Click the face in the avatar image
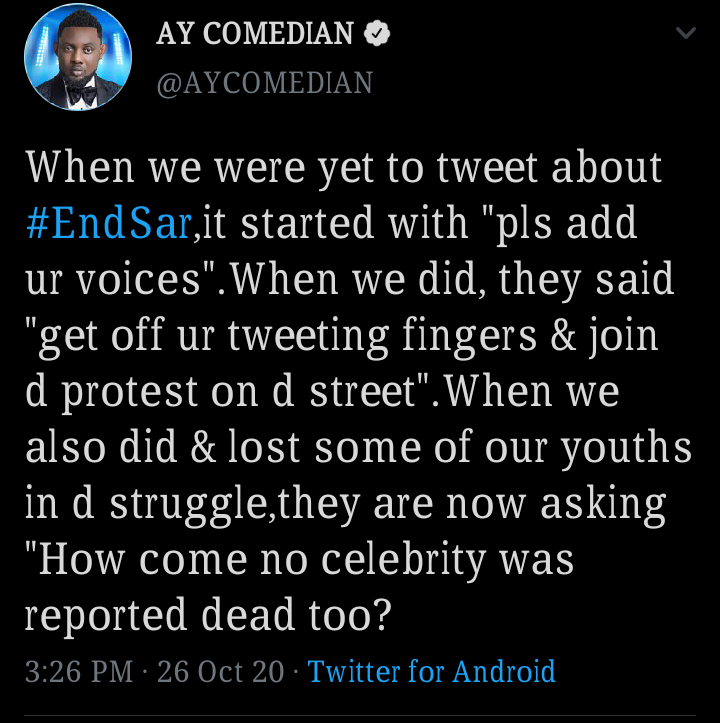 point(78,54)
